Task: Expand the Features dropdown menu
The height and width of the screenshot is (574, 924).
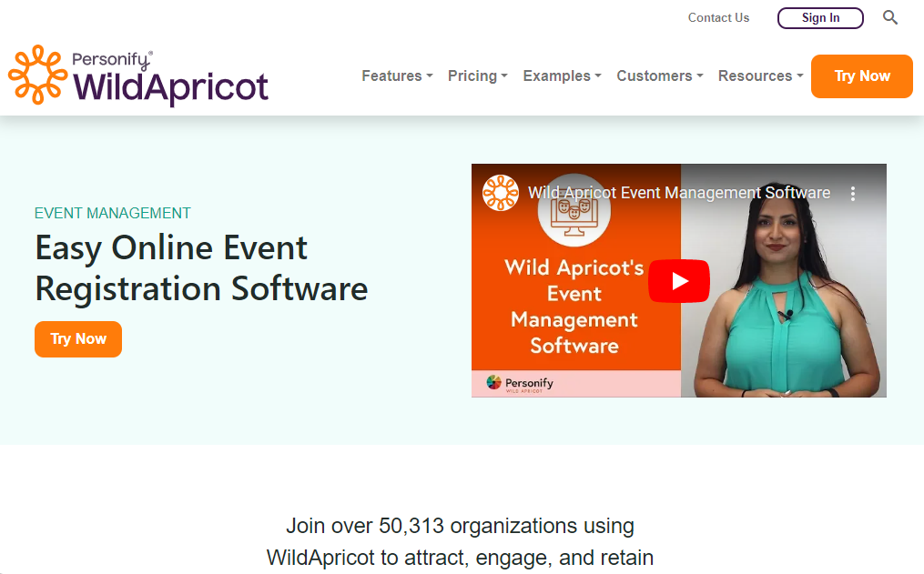Action: pos(397,76)
